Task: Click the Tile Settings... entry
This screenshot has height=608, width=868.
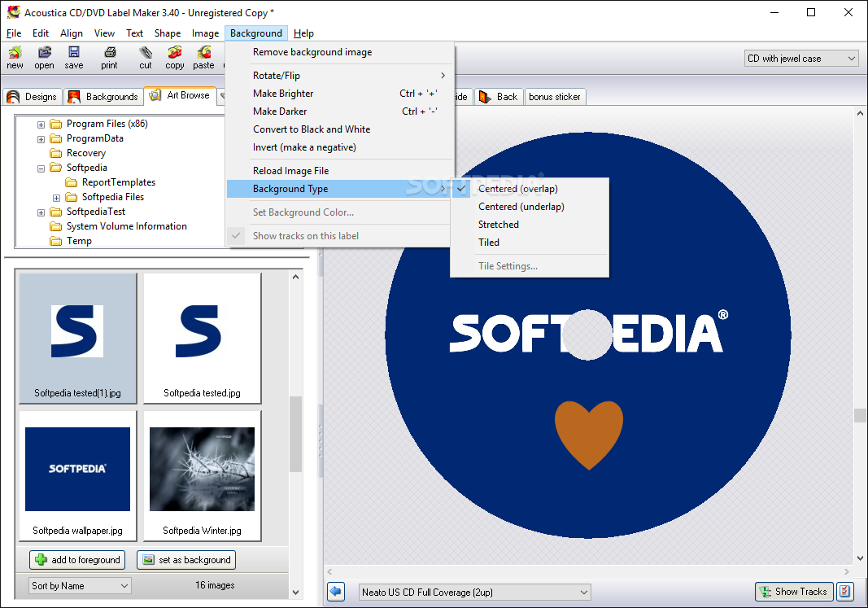Action: (530, 266)
